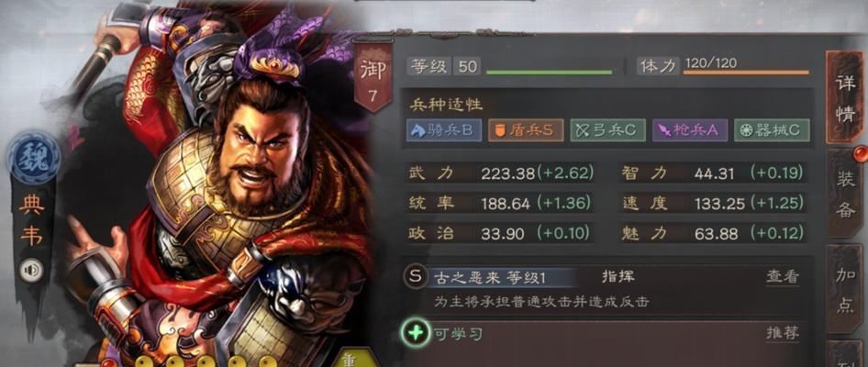
Task: Click the blue 魏 faction emblem
Action: [x=34, y=159]
